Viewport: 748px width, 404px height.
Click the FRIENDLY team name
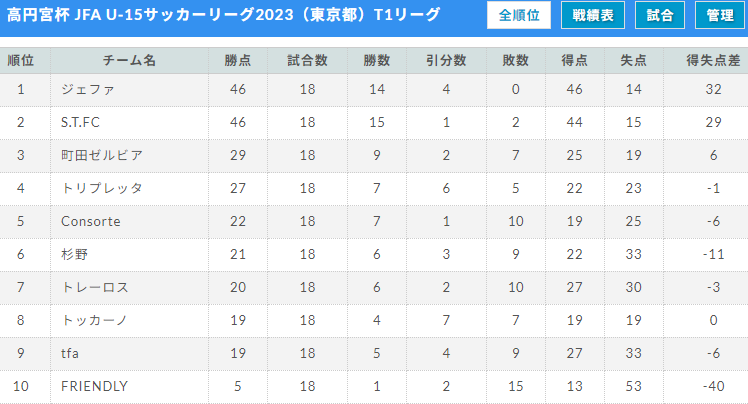click(94, 386)
